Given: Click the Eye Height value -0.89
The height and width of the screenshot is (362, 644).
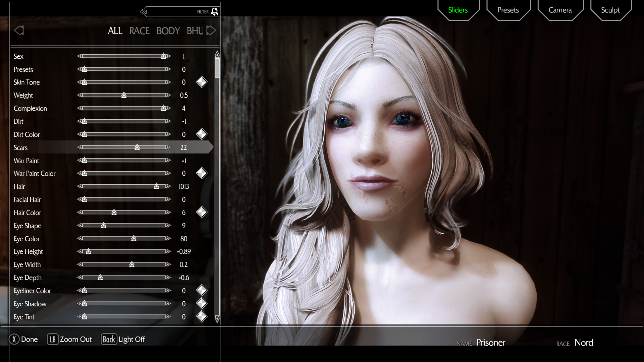Looking at the screenshot, I should (x=184, y=251).
